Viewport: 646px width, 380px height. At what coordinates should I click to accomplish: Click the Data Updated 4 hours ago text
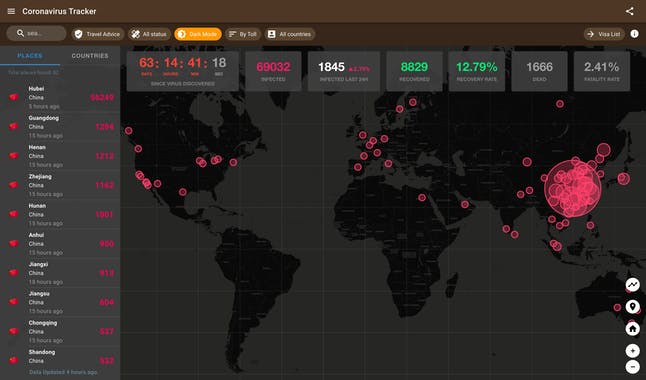tap(63, 372)
